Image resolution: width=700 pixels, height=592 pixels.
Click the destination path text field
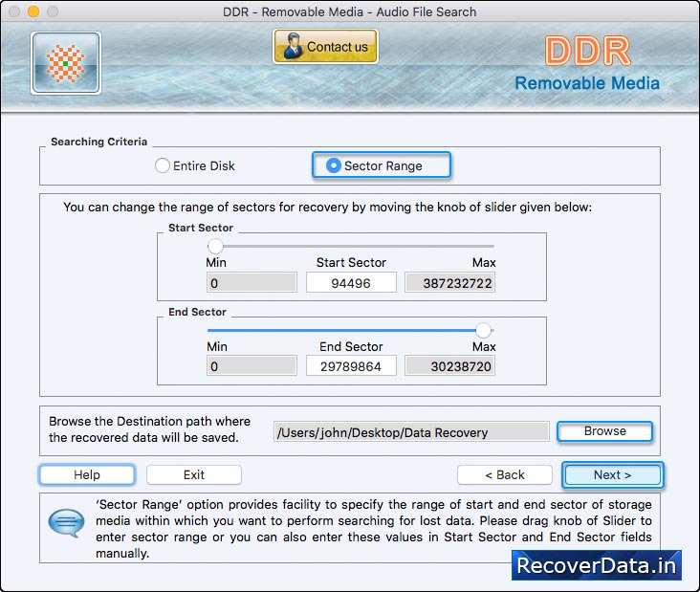pyautogui.click(x=411, y=432)
